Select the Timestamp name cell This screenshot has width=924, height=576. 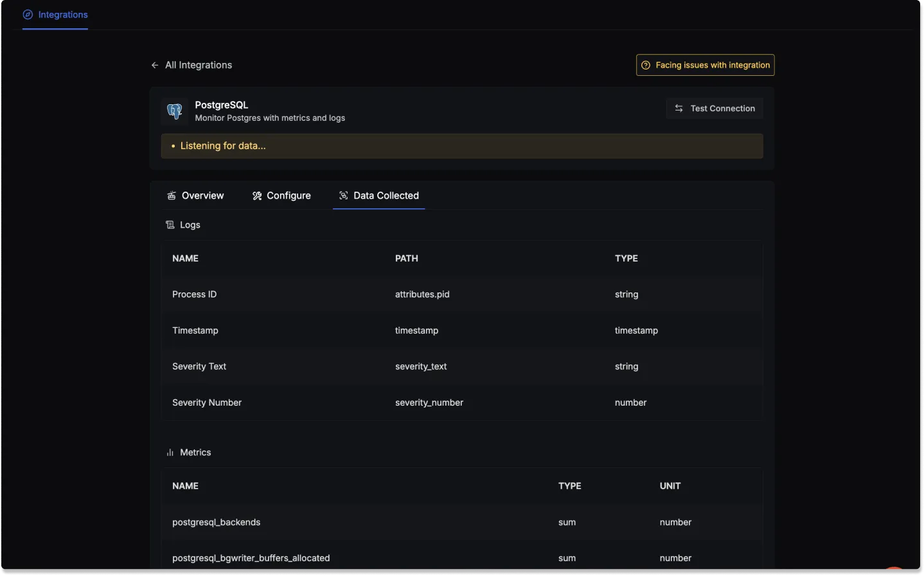[195, 330]
